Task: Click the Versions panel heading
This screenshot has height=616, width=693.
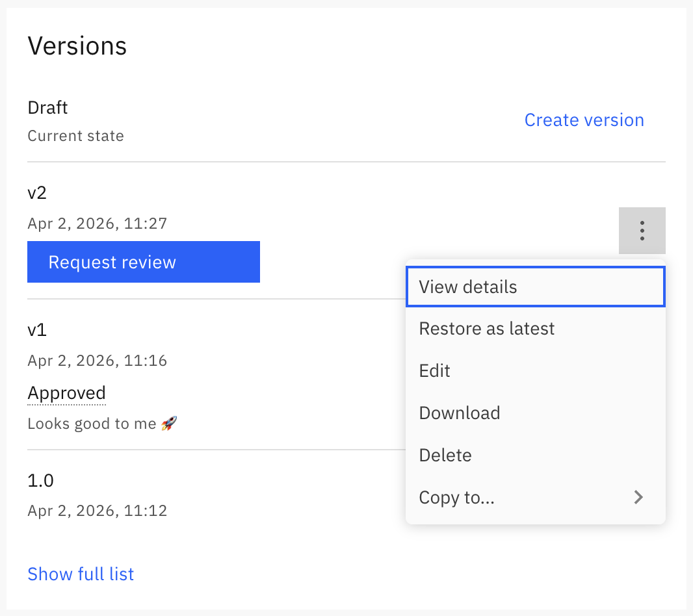Action: point(77,46)
